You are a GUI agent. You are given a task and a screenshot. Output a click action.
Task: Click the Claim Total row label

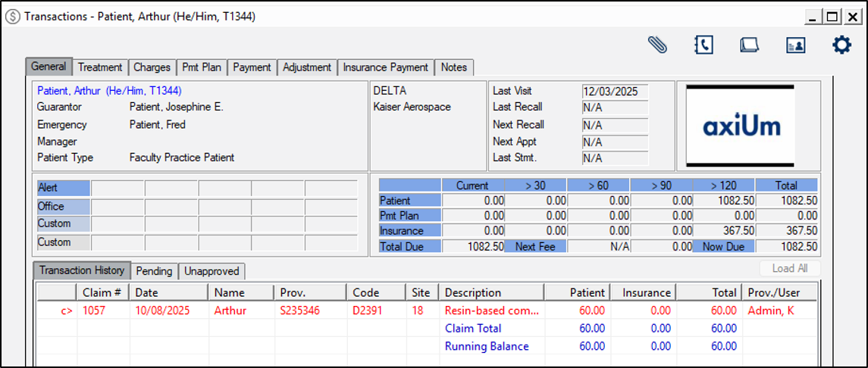click(x=473, y=328)
